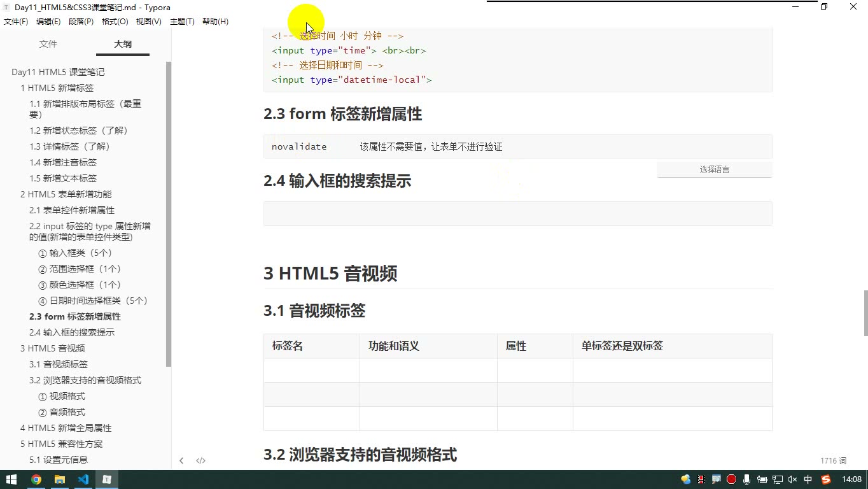Switch to Visual Studio Code in taskbar
Viewport: 868px width, 489px height.
tap(83, 479)
